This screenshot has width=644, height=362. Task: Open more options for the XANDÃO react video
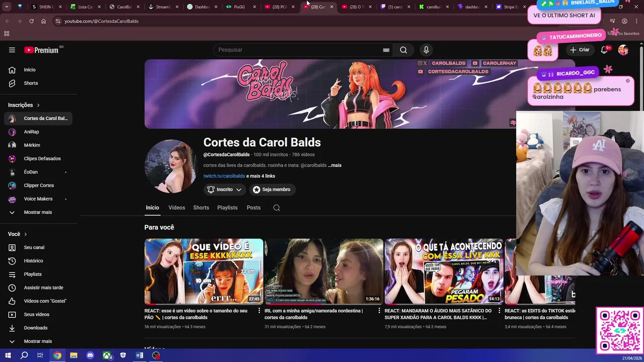point(500,311)
